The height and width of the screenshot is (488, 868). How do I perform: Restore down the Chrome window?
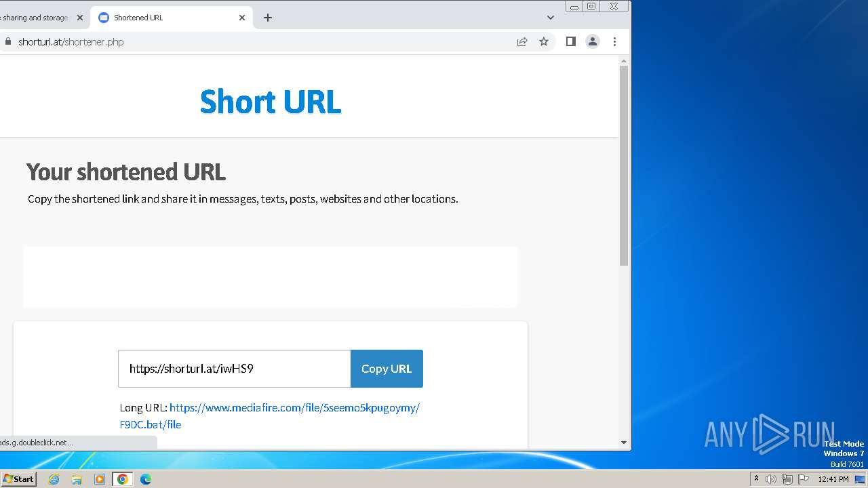pos(591,6)
